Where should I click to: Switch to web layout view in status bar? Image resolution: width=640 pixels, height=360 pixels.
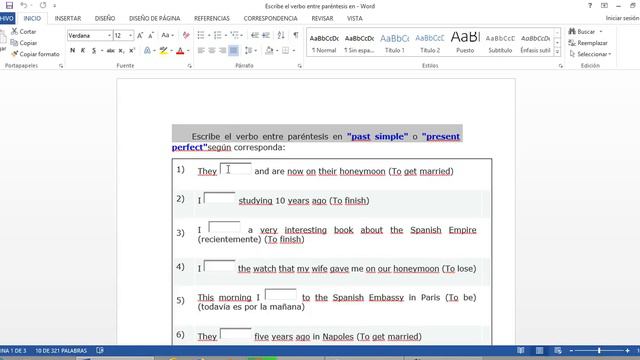(558, 351)
